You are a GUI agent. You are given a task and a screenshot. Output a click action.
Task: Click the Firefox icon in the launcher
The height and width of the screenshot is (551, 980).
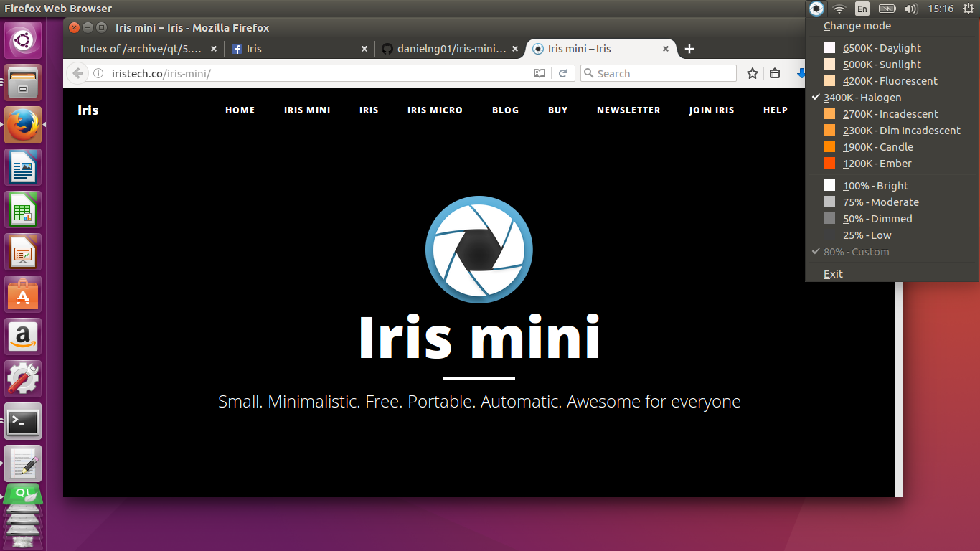(x=23, y=126)
